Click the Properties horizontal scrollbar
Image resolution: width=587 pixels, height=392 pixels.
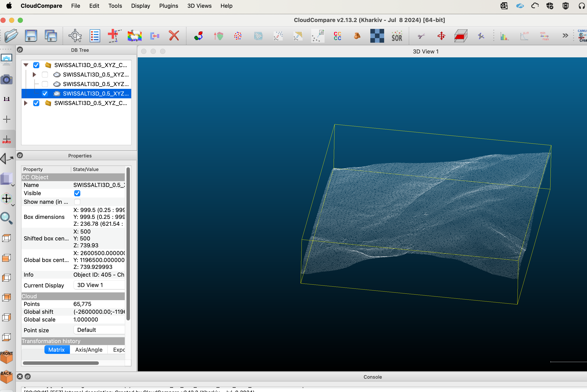61,363
